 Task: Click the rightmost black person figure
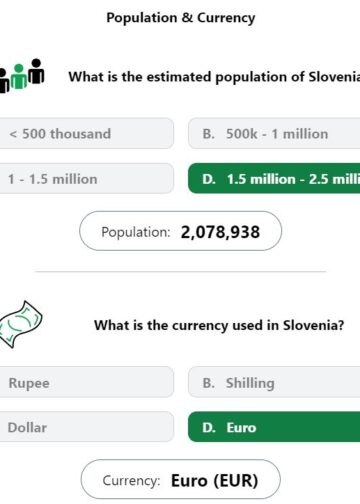coord(36,71)
